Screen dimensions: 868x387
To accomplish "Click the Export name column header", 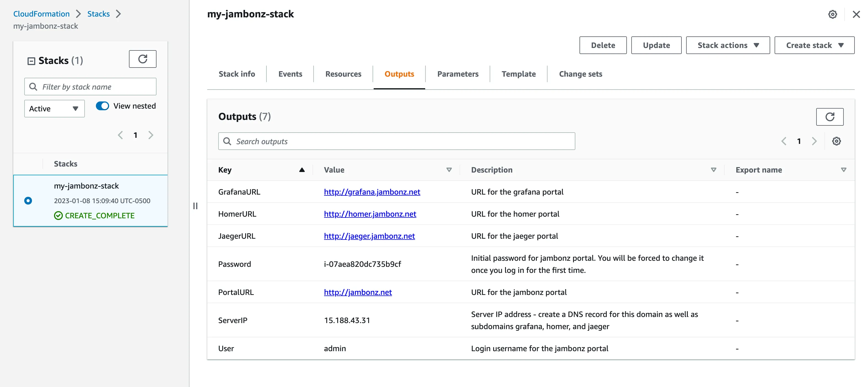I will click(x=759, y=170).
